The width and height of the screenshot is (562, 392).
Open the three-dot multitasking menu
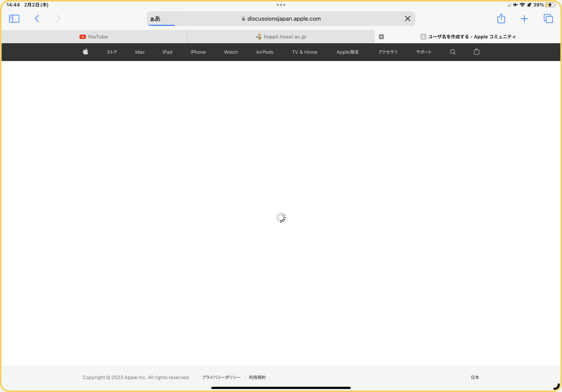point(281,5)
